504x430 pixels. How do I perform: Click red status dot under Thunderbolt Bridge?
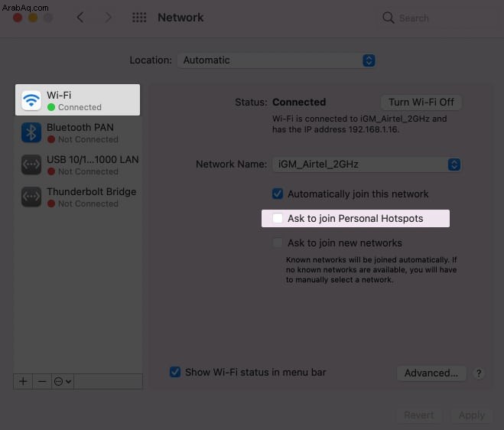pos(51,204)
